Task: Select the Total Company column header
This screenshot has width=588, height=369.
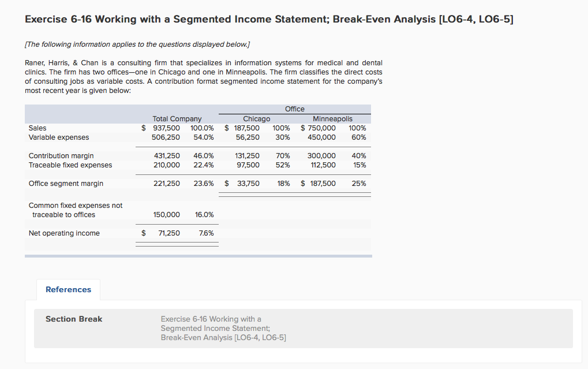Action: (177, 118)
